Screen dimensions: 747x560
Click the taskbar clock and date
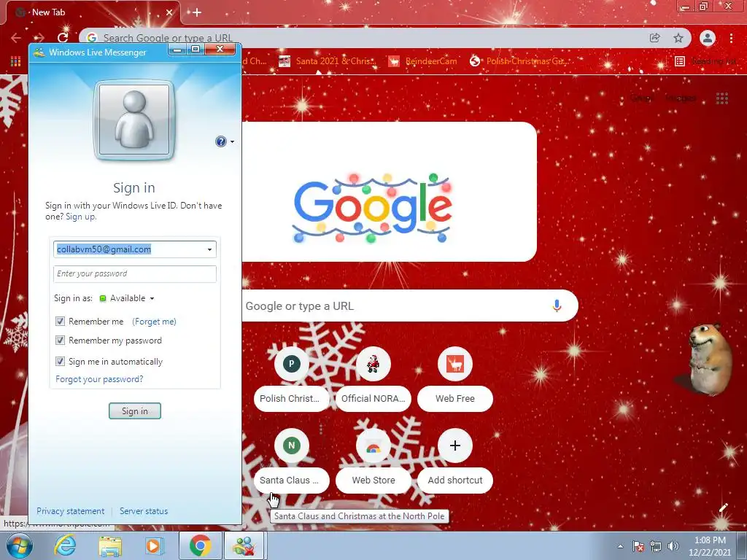tap(709, 546)
